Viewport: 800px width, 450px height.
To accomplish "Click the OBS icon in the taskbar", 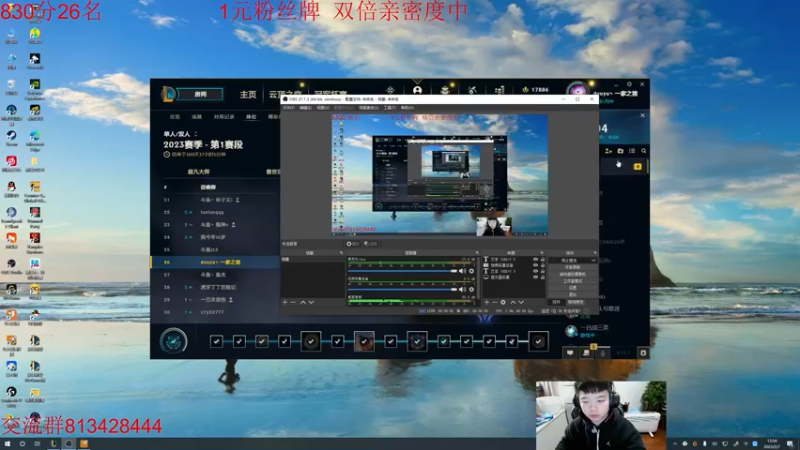I will (68, 444).
